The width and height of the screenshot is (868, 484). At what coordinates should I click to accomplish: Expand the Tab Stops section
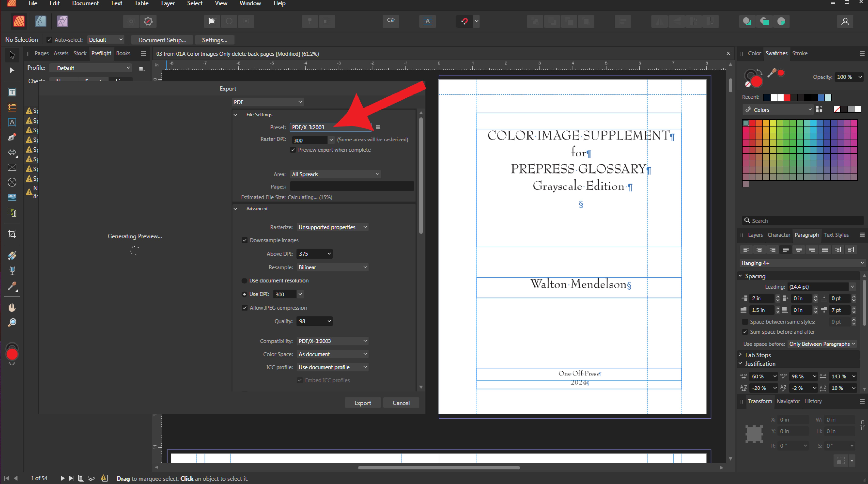[x=740, y=355]
